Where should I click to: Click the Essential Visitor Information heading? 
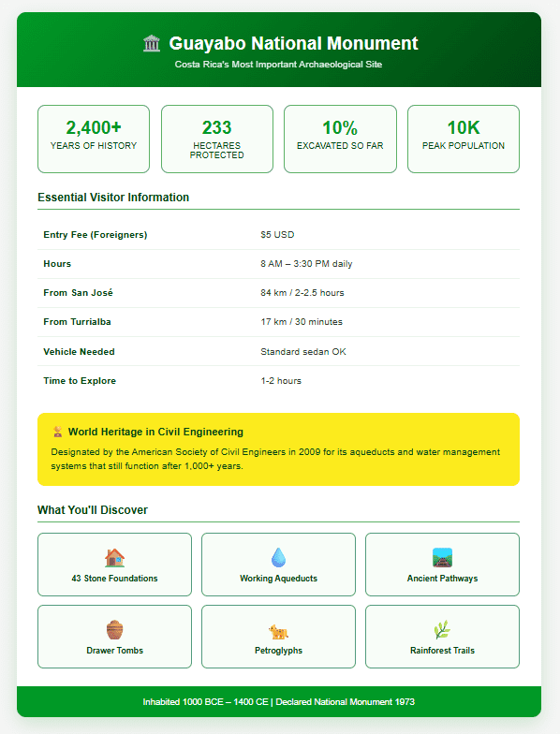point(113,197)
